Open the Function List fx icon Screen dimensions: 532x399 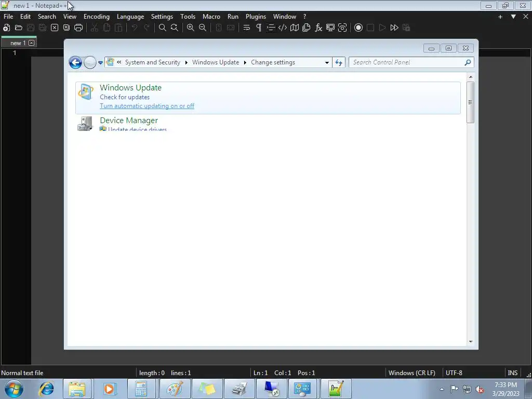click(x=318, y=28)
